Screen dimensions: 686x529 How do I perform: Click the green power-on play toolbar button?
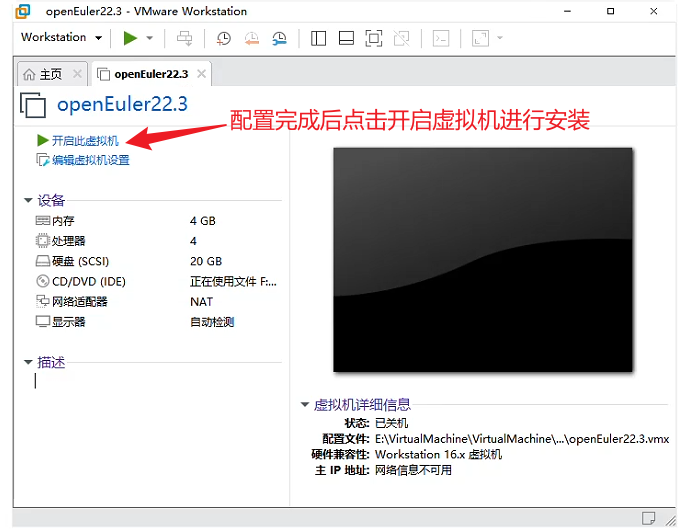coord(130,38)
